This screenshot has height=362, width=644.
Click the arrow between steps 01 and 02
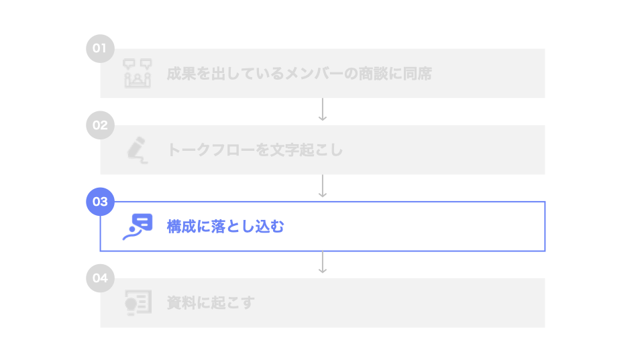(x=323, y=110)
